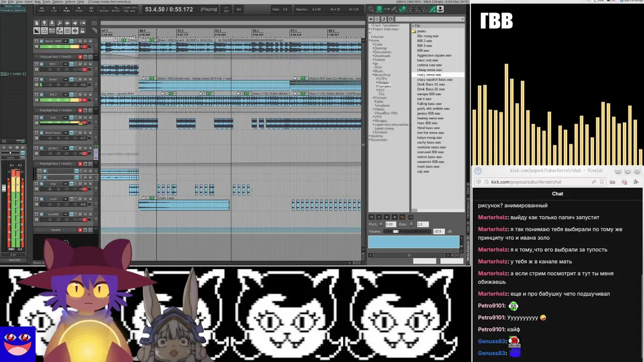Click the Master Limiter item top-left
Viewport: 644px width, 362px height.
[x=14, y=6]
